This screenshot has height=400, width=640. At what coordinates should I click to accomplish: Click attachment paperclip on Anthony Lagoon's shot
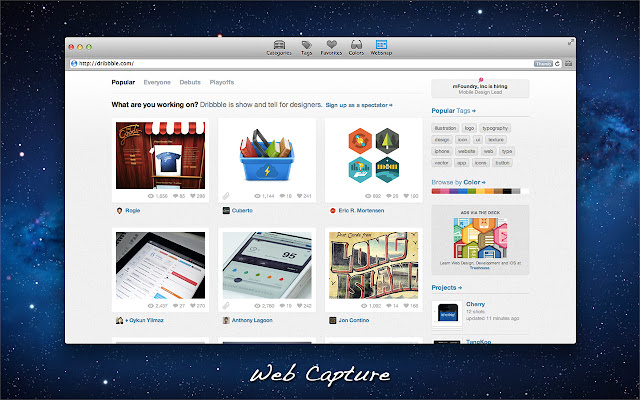coord(226,306)
